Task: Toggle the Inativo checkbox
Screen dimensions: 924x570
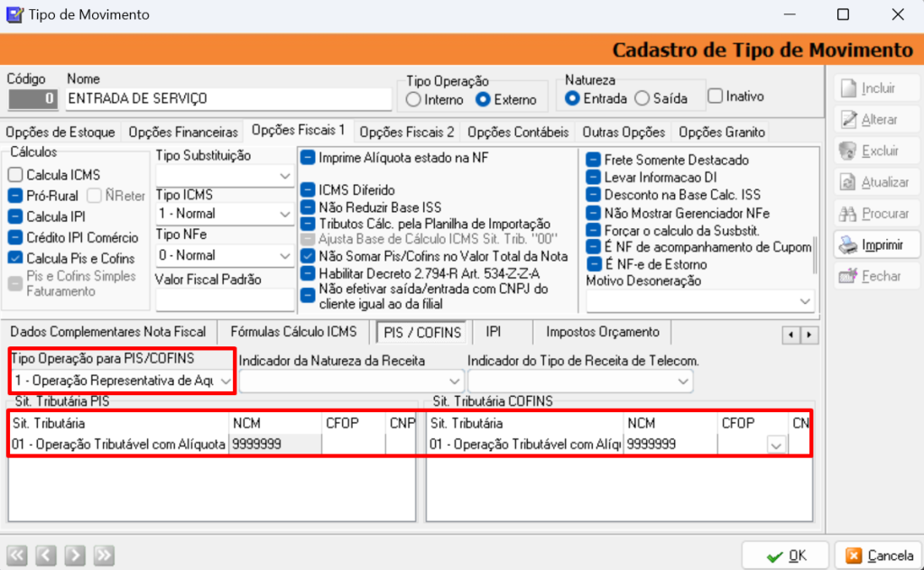Action: point(715,96)
